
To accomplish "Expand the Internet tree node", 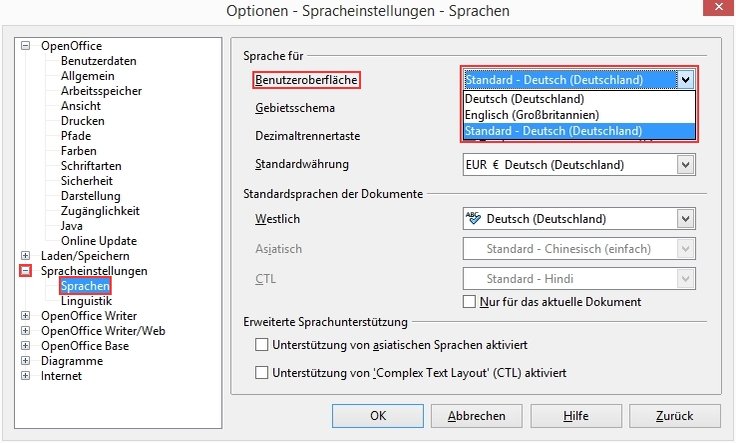I will (x=25, y=376).
